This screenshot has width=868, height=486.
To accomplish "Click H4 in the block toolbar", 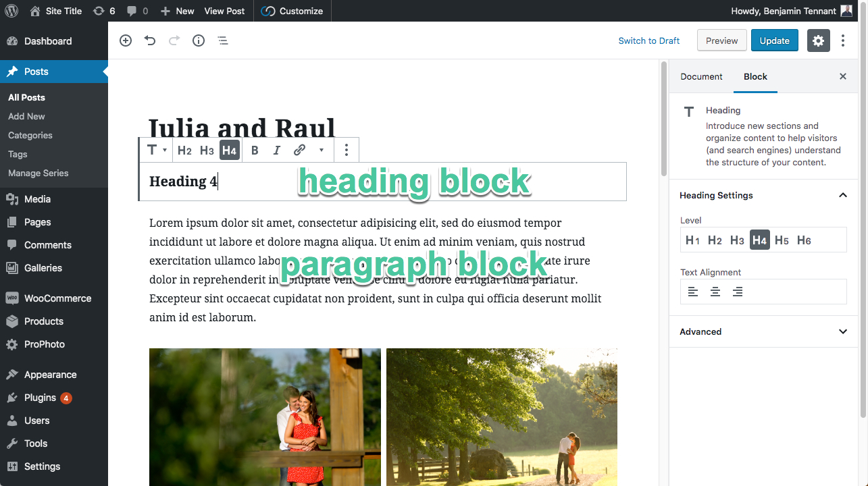I will tap(230, 150).
